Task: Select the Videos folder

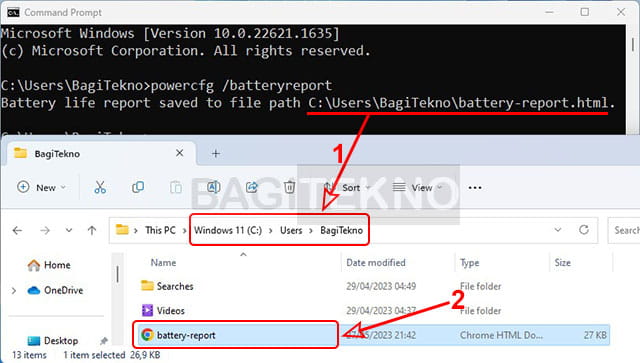Action: point(171,311)
